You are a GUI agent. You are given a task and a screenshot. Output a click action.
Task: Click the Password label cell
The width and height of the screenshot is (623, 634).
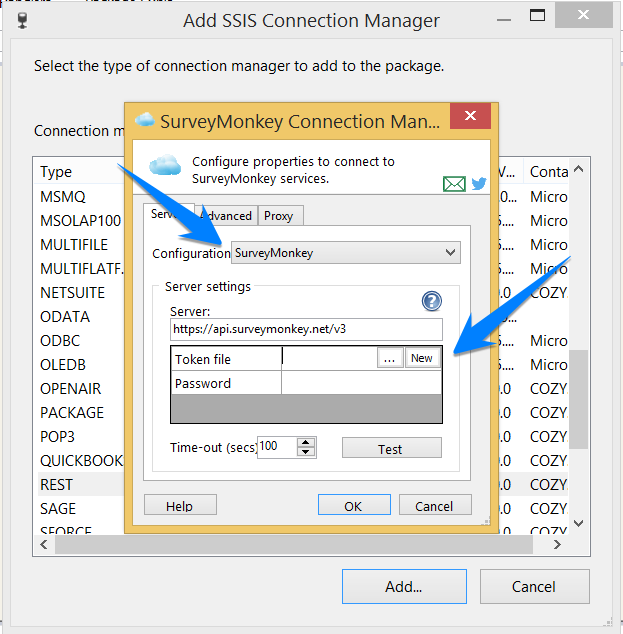coord(226,383)
